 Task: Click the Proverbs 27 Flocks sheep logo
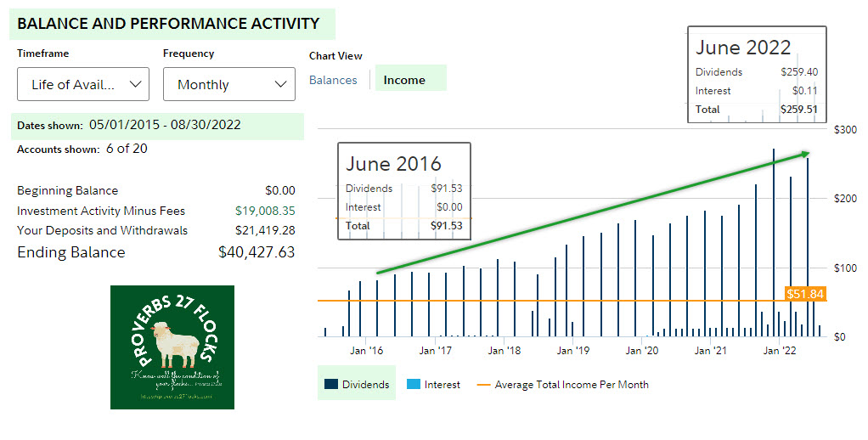(x=172, y=347)
